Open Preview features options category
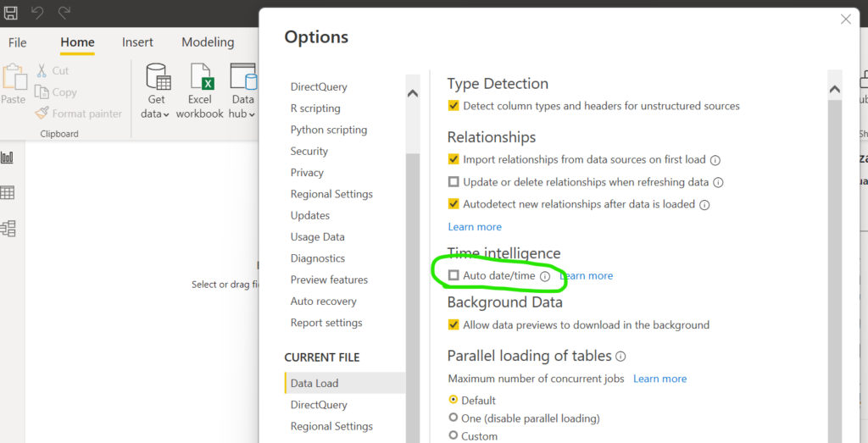Viewport: 868px width, 443px height. tap(329, 280)
